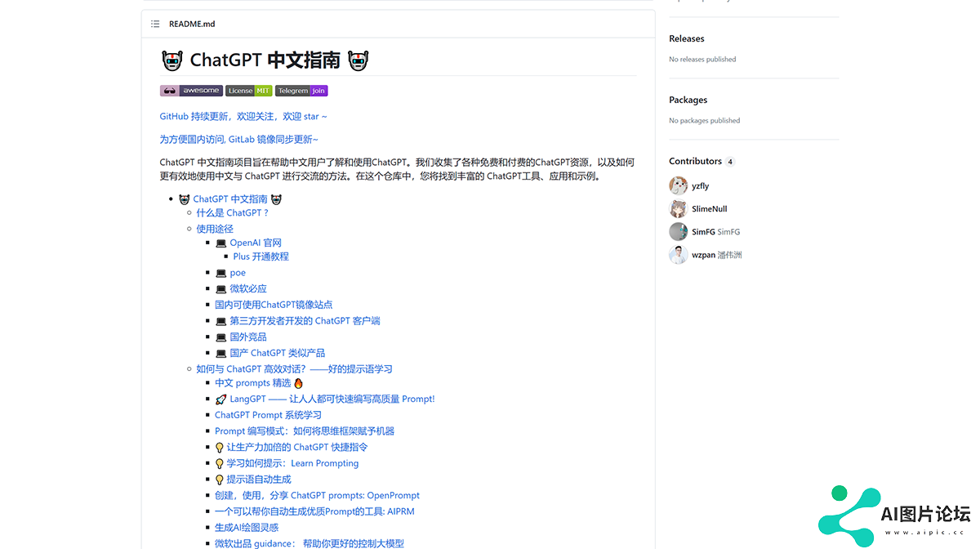Jump to '使用途径' section

(215, 229)
